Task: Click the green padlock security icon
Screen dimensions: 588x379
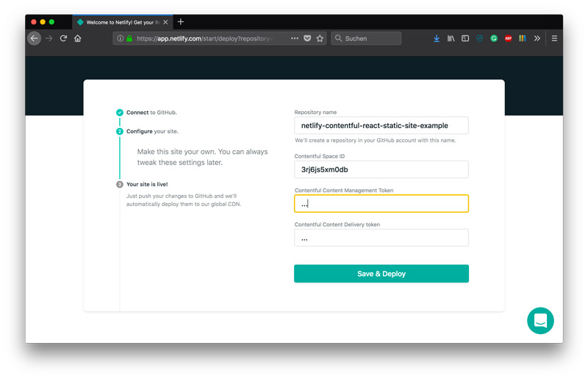Action: [x=129, y=38]
